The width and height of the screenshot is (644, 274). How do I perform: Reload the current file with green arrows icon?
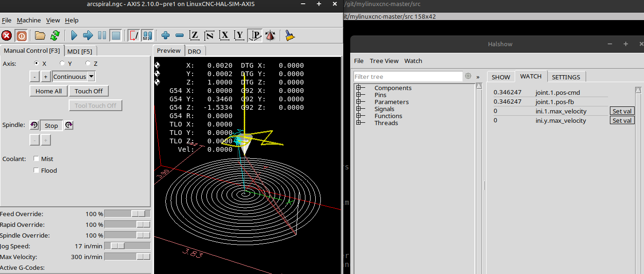pyautogui.click(x=55, y=35)
